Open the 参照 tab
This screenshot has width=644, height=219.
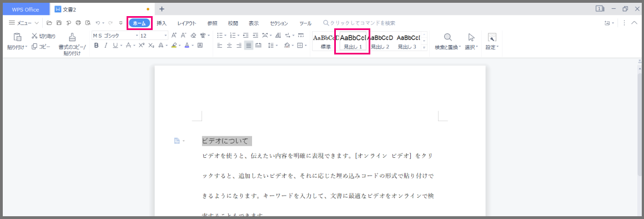212,23
